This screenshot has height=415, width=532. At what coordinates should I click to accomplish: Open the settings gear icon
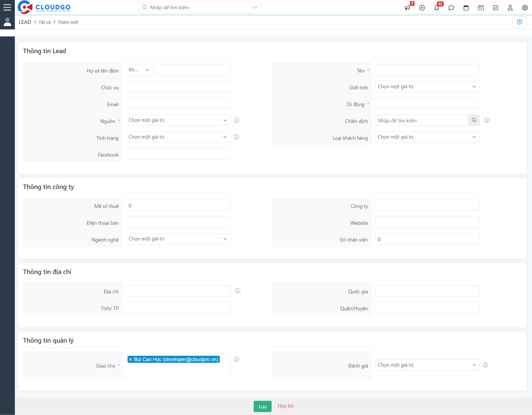[x=525, y=8]
